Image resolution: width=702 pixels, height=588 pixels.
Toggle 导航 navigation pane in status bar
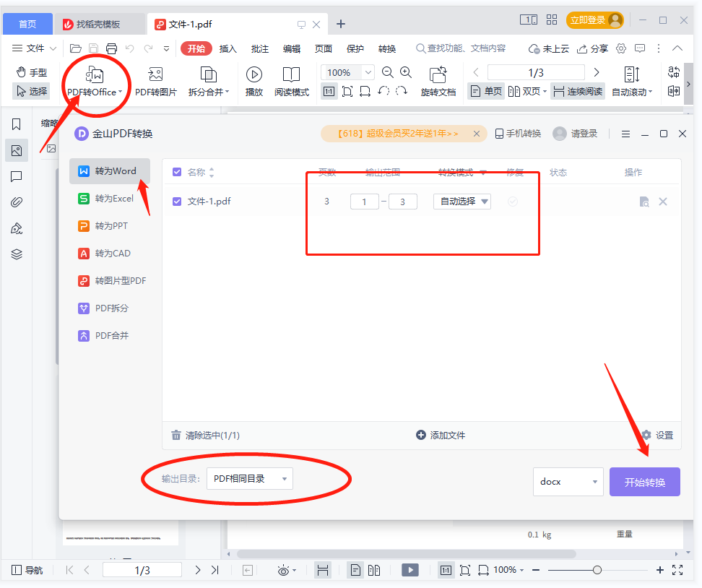coord(27,570)
